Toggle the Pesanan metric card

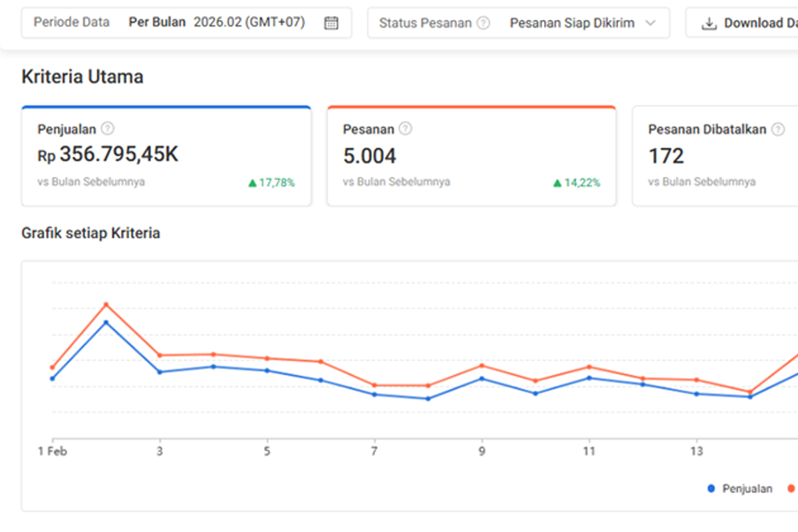coord(471,156)
